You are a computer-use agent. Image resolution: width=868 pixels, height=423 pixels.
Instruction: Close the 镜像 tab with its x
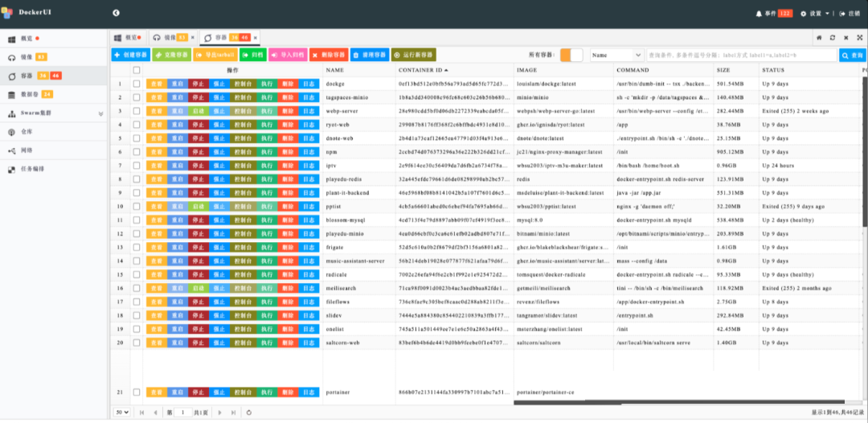(193, 38)
